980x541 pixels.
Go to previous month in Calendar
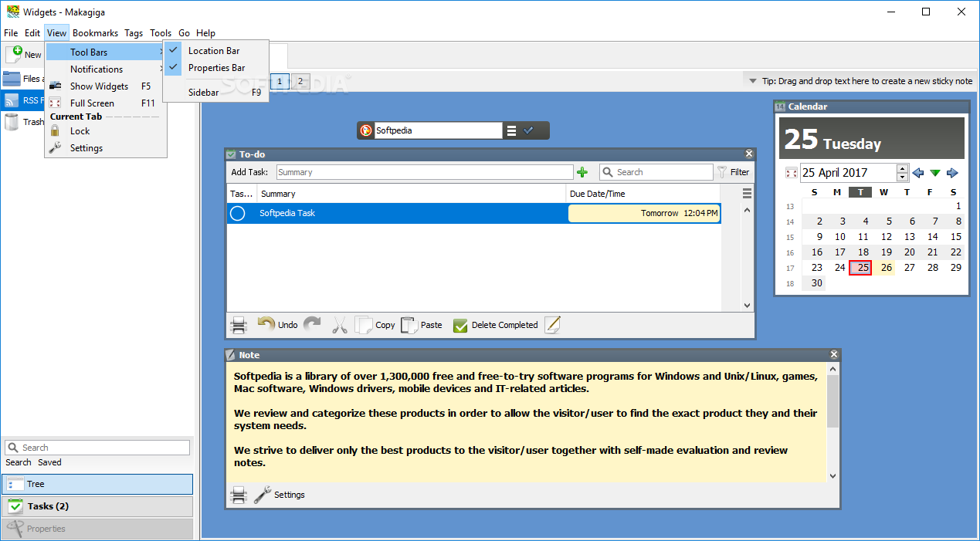pyautogui.click(x=918, y=173)
